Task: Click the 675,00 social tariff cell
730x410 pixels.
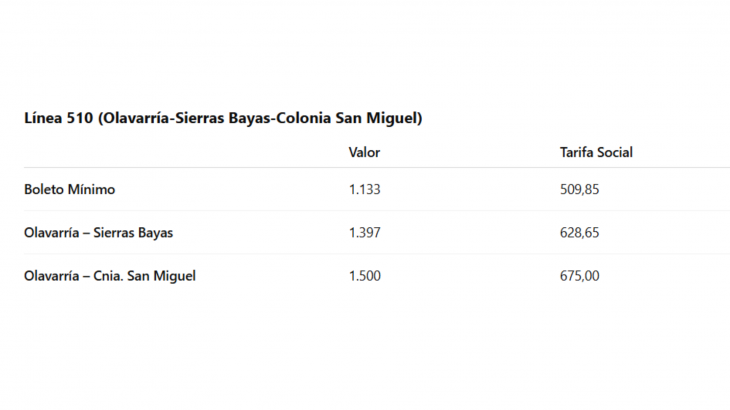Action: pyautogui.click(x=579, y=276)
